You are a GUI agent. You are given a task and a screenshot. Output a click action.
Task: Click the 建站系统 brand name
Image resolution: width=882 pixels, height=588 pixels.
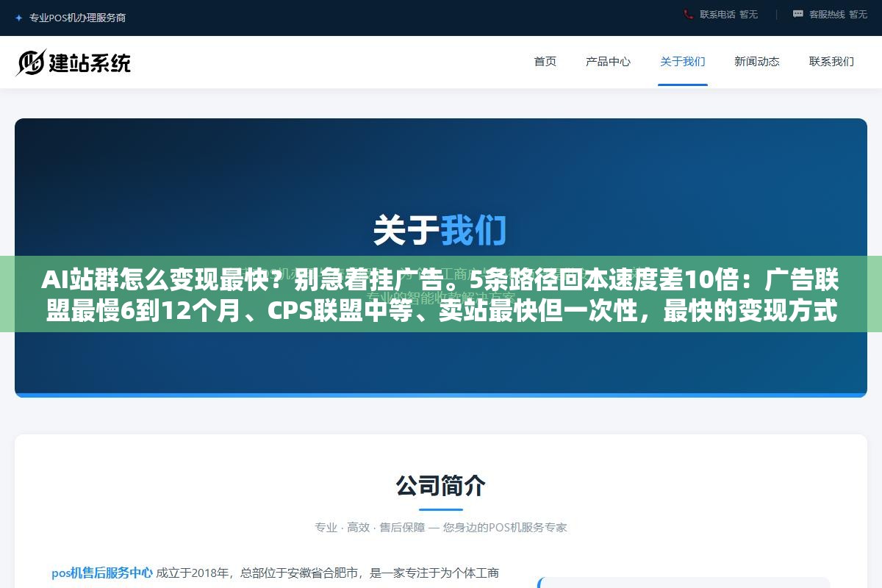click(90, 63)
